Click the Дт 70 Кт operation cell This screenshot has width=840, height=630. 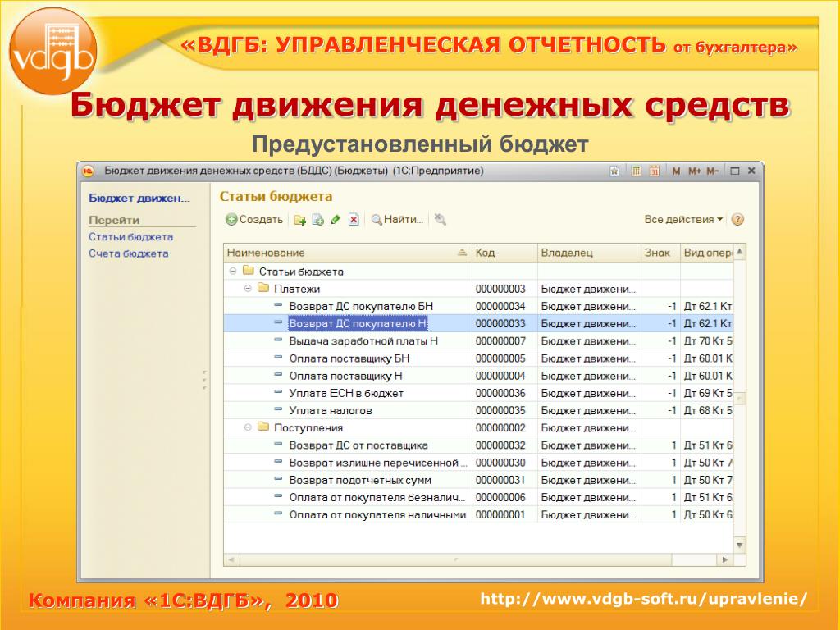(706, 340)
